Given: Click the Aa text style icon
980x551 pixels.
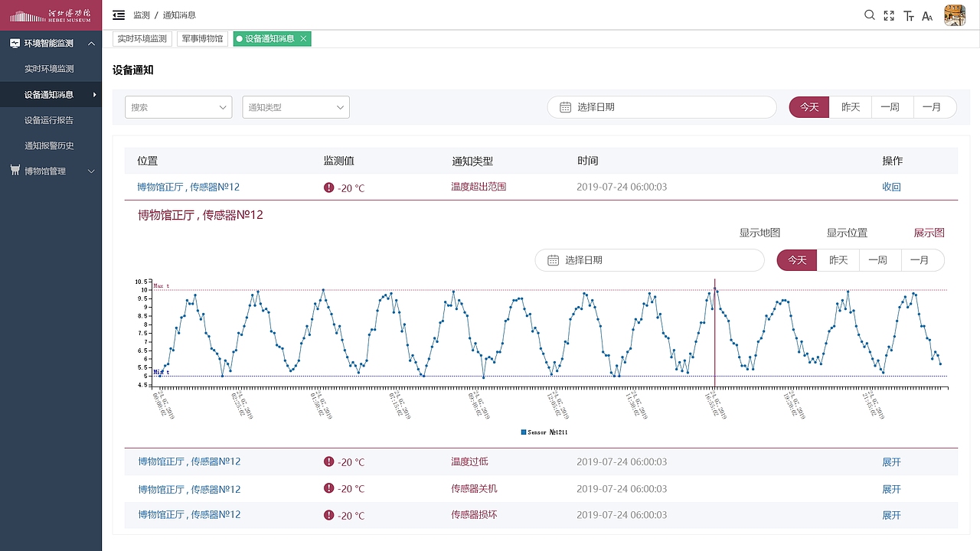Looking at the screenshot, I should pyautogui.click(x=927, y=16).
